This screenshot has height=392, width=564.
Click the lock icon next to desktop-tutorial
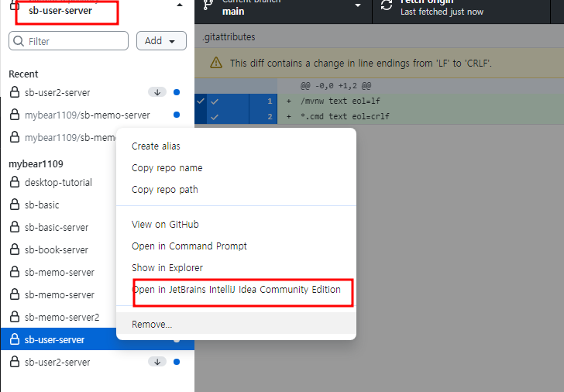coord(15,182)
